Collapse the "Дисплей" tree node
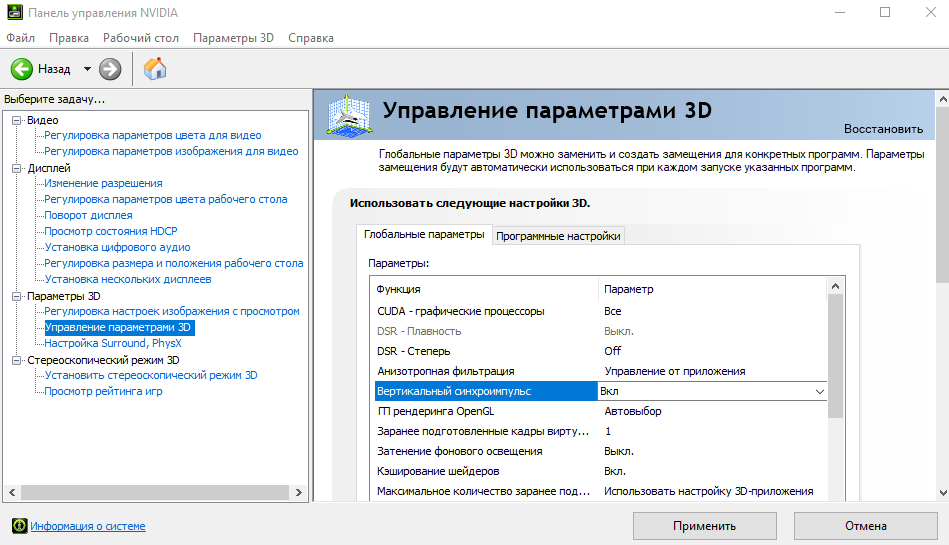The height and width of the screenshot is (545, 949). pos(17,168)
